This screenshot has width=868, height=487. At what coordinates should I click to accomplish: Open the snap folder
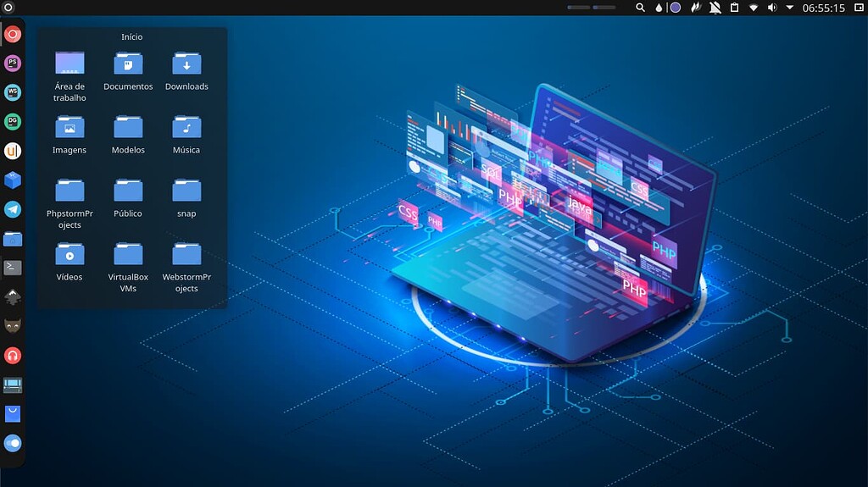(x=186, y=198)
